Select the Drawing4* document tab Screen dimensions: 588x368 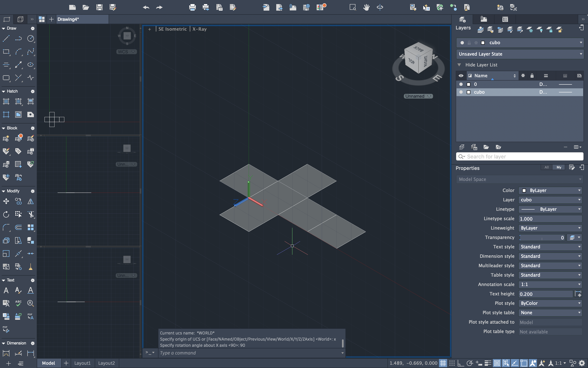pos(82,19)
